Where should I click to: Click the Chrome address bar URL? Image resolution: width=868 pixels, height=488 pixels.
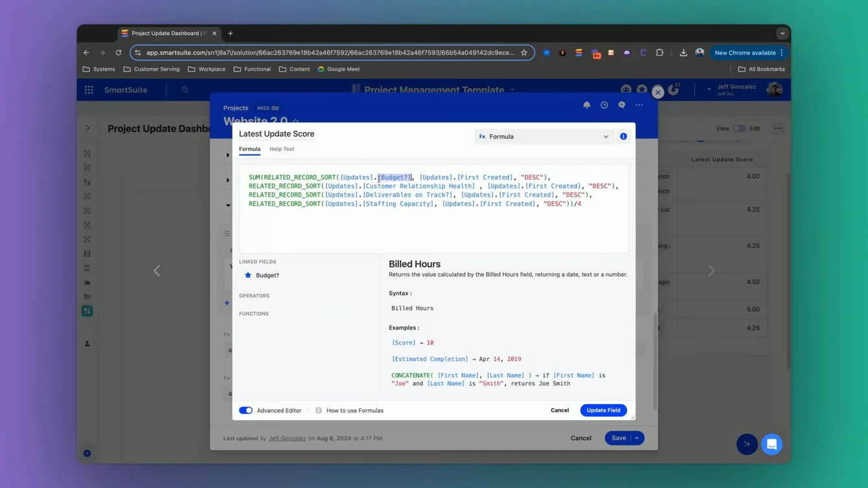click(330, 52)
